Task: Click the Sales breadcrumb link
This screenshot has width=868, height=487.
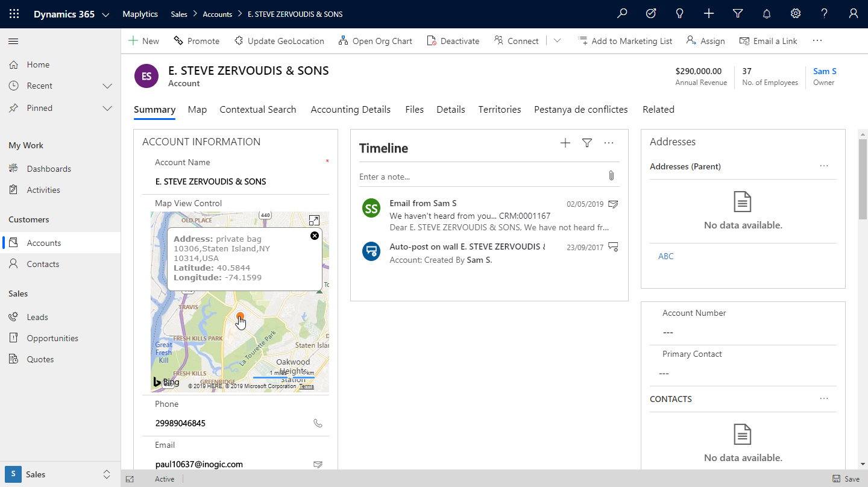Action: pyautogui.click(x=179, y=14)
